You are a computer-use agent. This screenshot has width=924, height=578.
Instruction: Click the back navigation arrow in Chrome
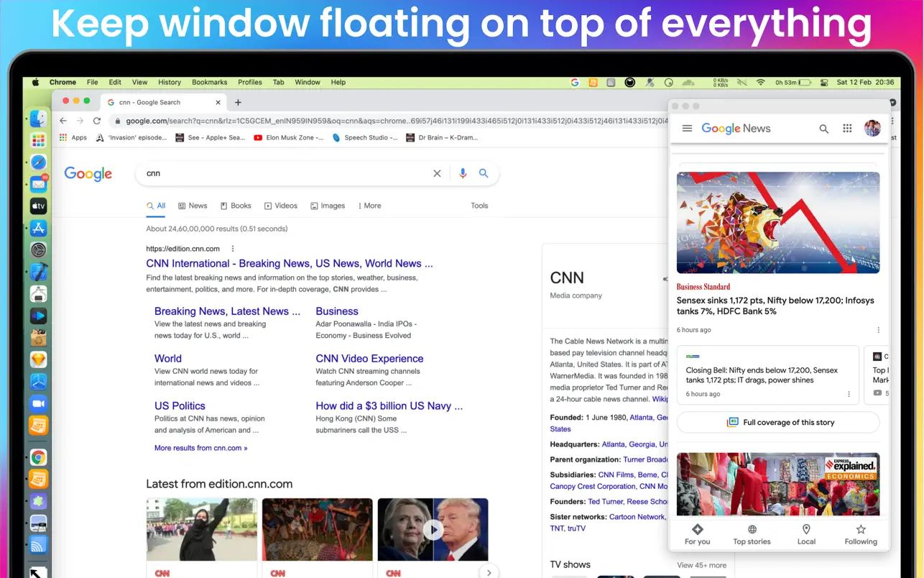click(63, 121)
